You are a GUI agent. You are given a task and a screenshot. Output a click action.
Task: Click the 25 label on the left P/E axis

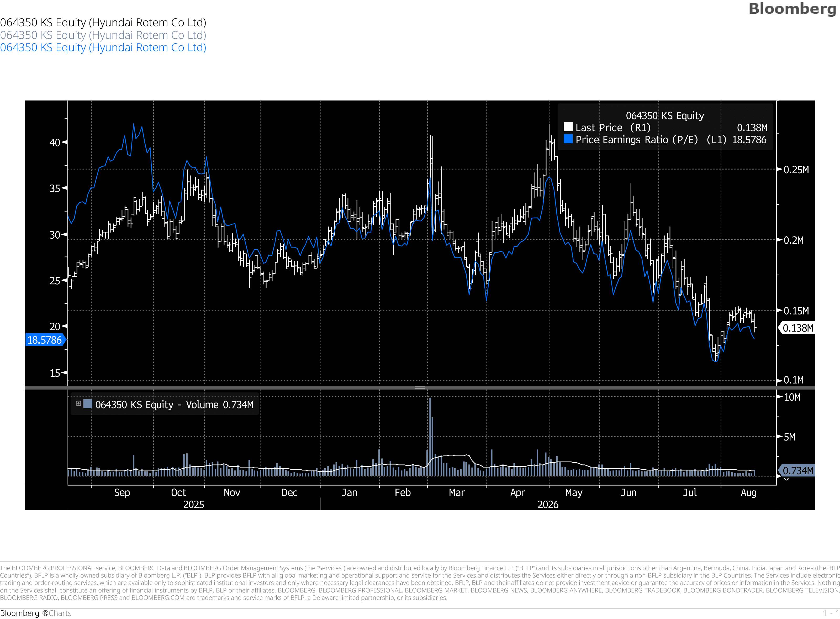click(x=55, y=281)
